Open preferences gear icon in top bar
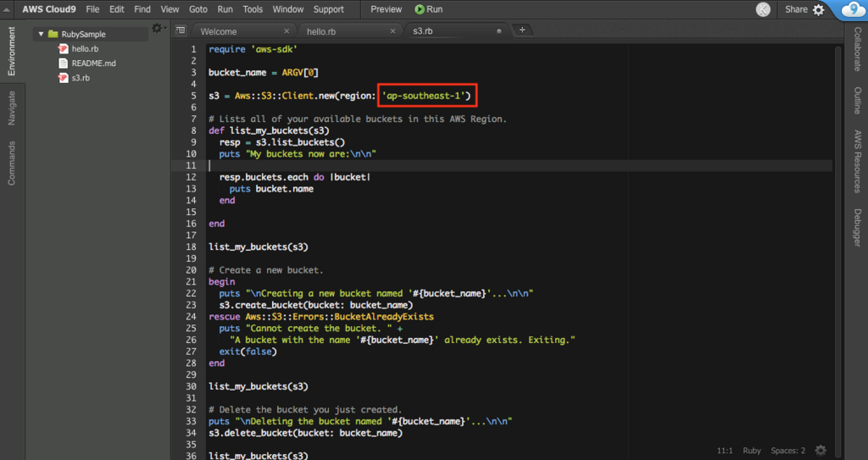868x460 pixels. [819, 9]
